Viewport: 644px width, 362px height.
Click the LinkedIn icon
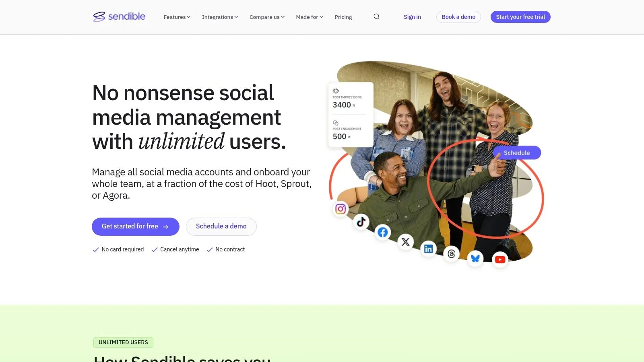pyautogui.click(x=428, y=249)
